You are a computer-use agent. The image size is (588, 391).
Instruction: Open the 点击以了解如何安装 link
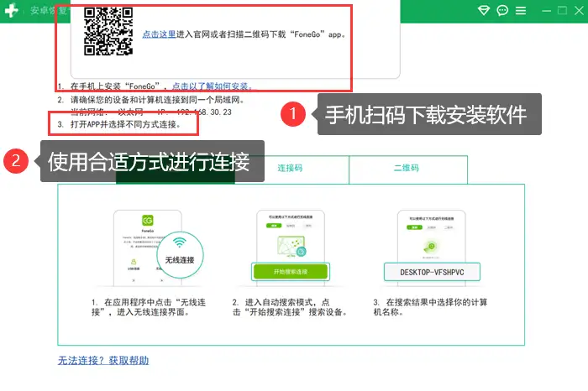pos(212,86)
